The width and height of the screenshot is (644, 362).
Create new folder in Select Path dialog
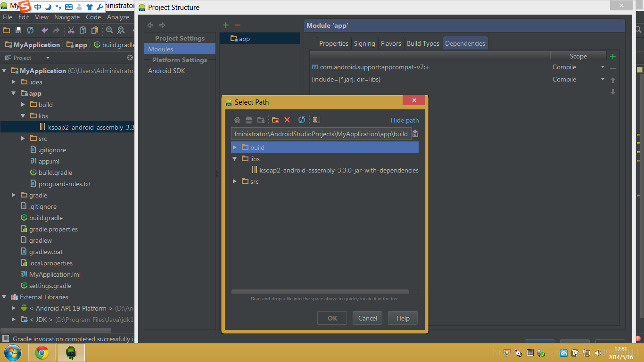[x=275, y=120]
